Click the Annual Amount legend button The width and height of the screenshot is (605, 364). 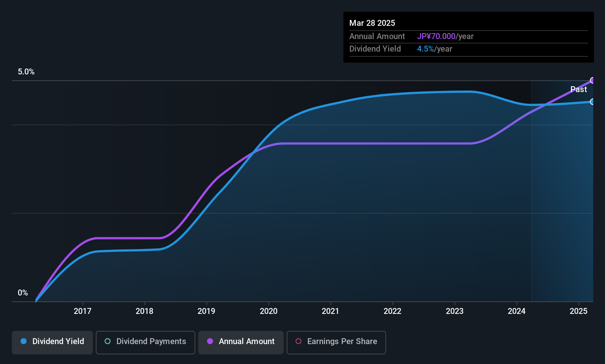tap(241, 342)
